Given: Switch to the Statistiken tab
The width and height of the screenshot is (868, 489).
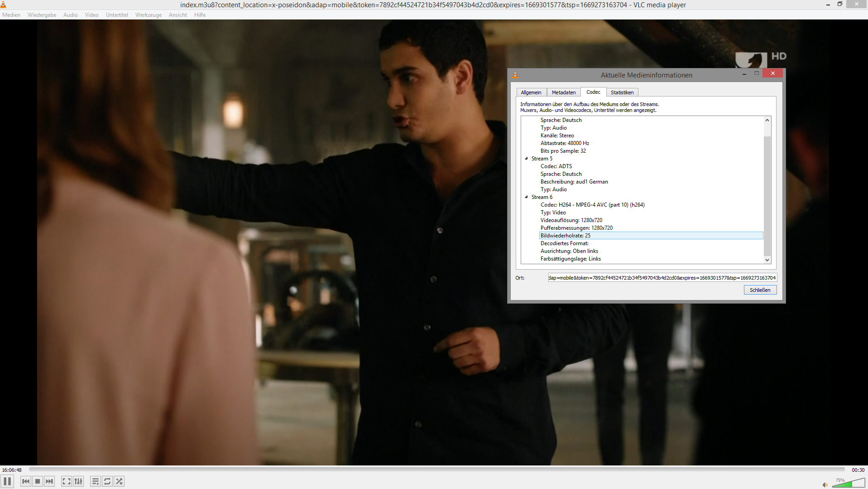Looking at the screenshot, I should [x=622, y=92].
